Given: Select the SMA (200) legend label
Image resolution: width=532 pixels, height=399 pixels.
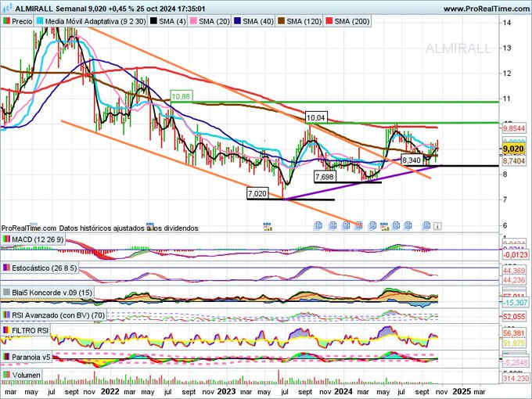Looking at the screenshot, I should (352, 21).
